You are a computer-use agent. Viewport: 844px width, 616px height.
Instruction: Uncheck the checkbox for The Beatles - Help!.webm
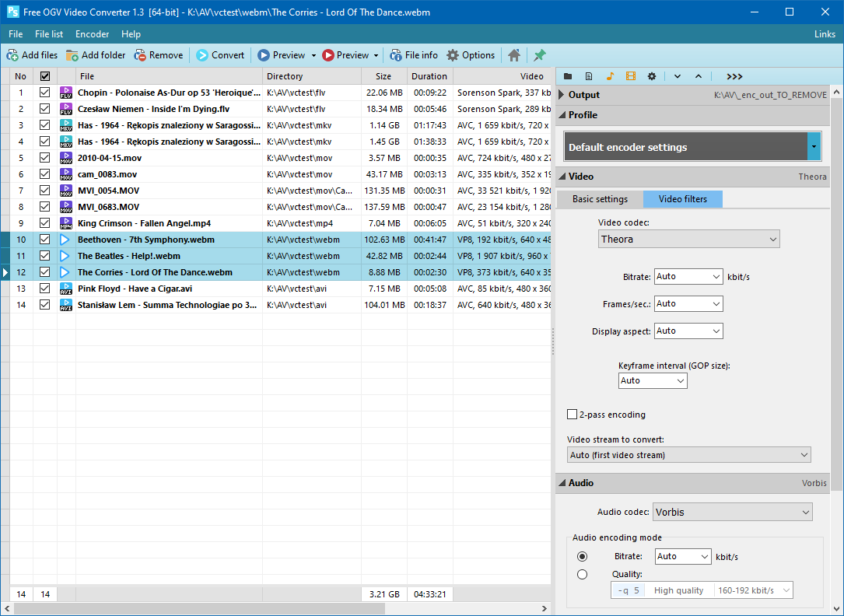pyautogui.click(x=45, y=256)
